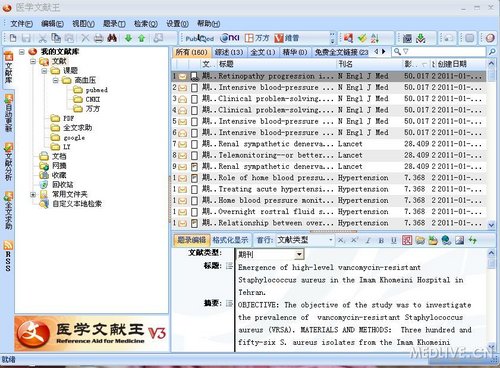The image size is (500, 368).
Task: Click the A-Z sort toolbar icon
Action: [x=375, y=38]
